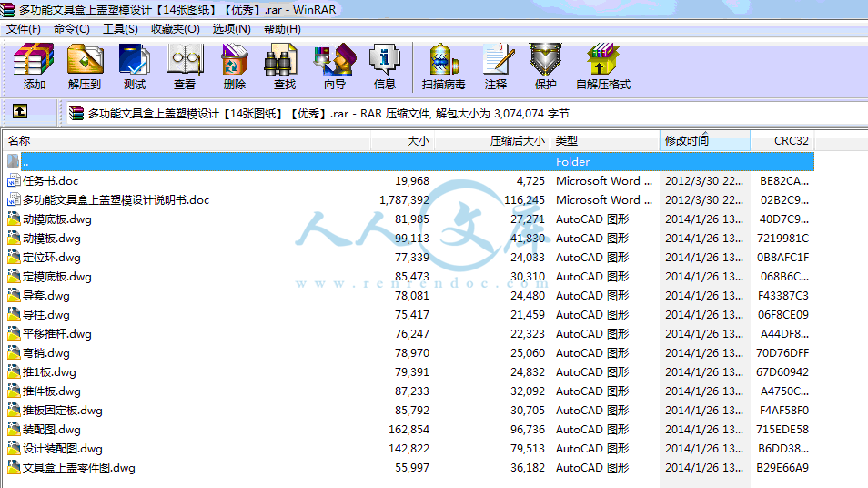Image resolution: width=868 pixels, height=488 pixels.
Task: Click the Word icon beside 任务书.doc
Action: click(x=14, y=180)
